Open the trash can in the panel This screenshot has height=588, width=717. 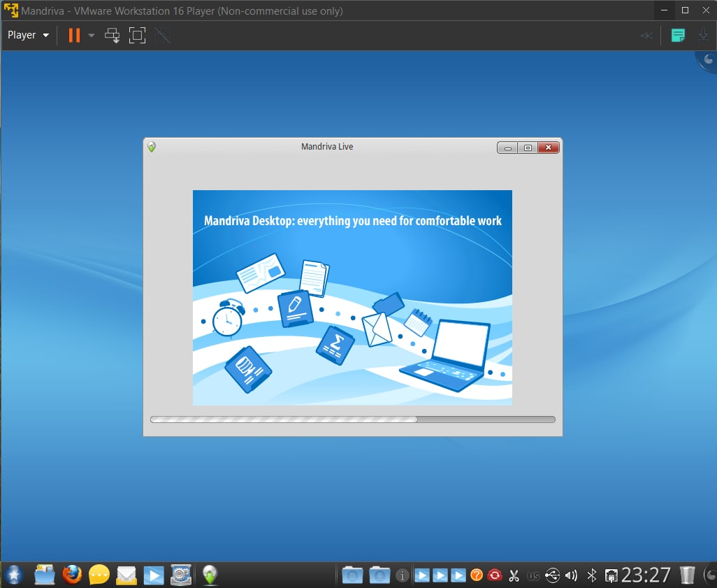tap(687, 575)
